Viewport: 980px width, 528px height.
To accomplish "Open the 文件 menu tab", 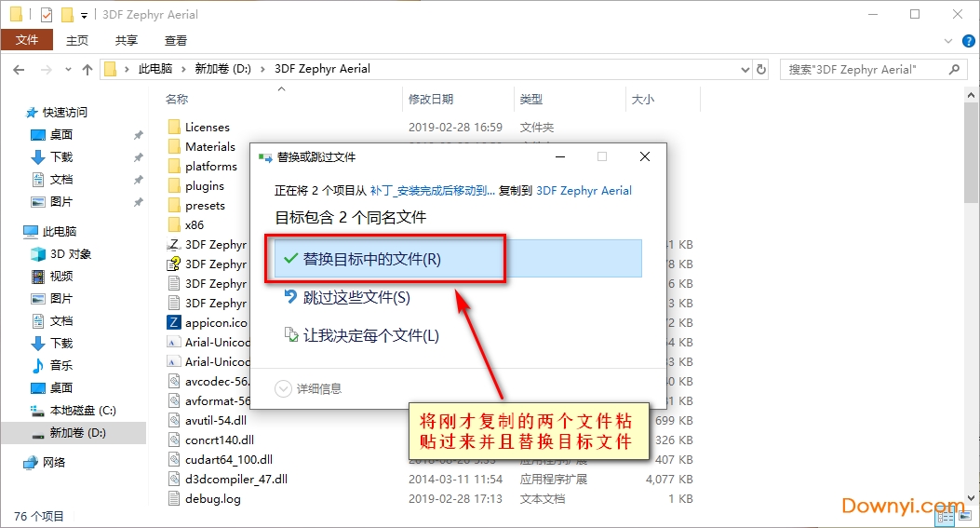I will pyautogui.click(x=27, y=40).
